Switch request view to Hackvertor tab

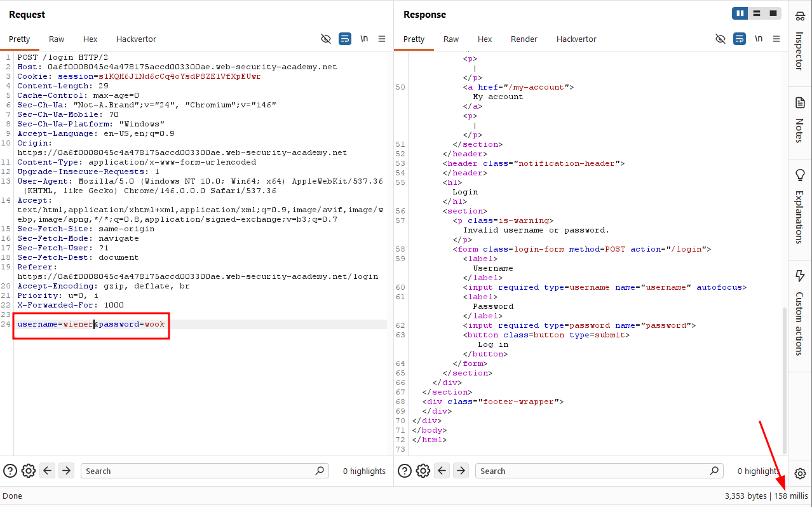(136, 39)
